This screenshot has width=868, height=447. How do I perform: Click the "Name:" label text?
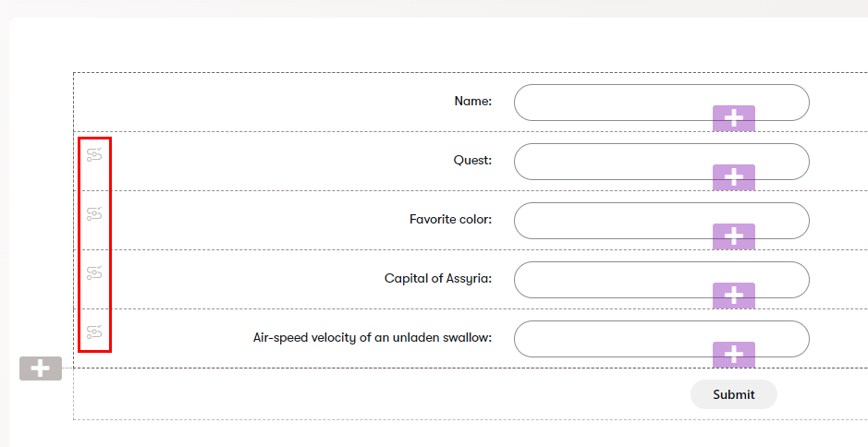473,101
